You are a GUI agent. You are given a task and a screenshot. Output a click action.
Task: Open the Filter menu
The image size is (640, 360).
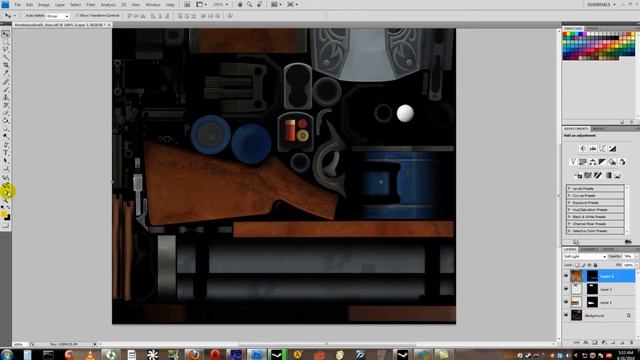pyautogui.click(x=91, y=5)
